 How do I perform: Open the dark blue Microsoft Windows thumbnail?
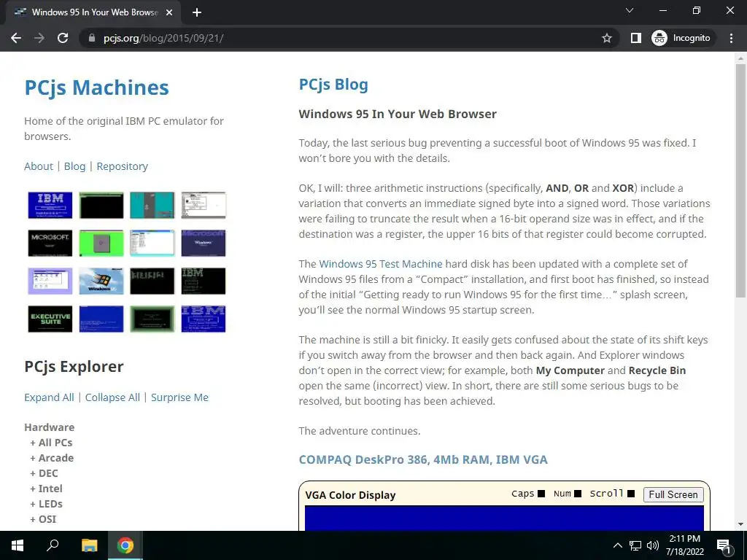click(x=204, y=243)
